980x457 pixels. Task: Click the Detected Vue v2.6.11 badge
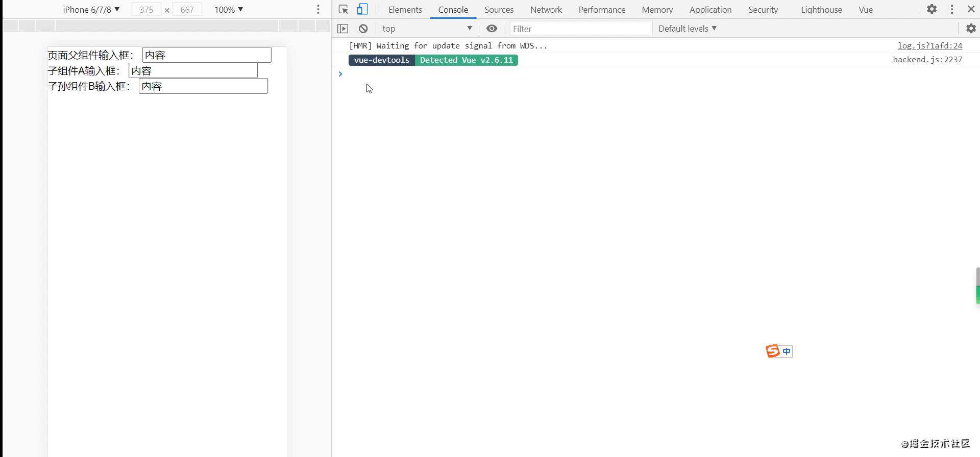(467, 60)
